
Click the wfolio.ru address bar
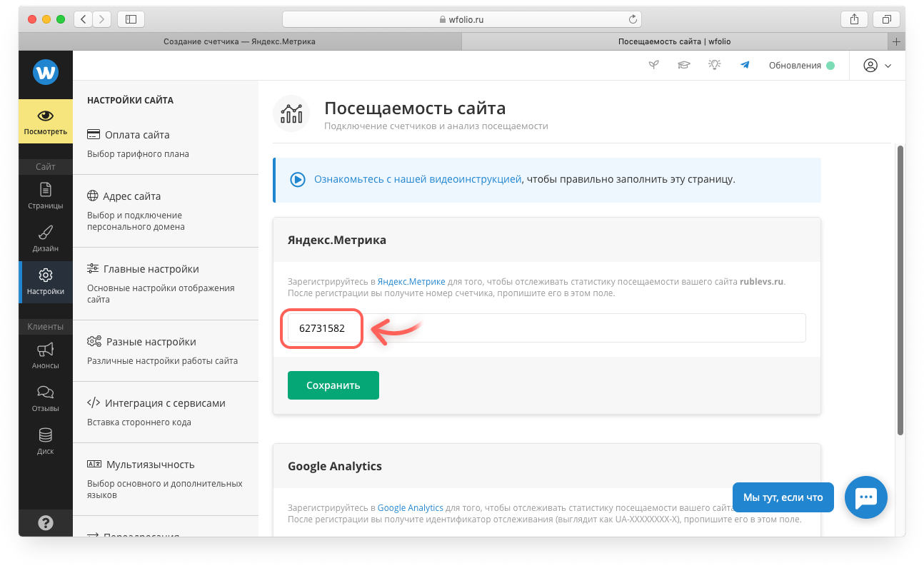pyautogui.click(x=462, y=19)
